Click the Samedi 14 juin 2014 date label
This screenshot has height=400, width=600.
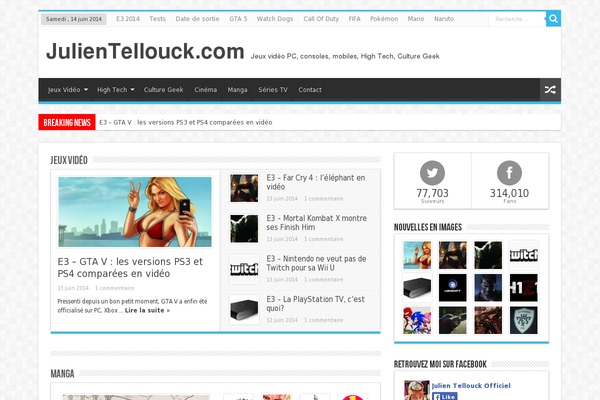74,19
